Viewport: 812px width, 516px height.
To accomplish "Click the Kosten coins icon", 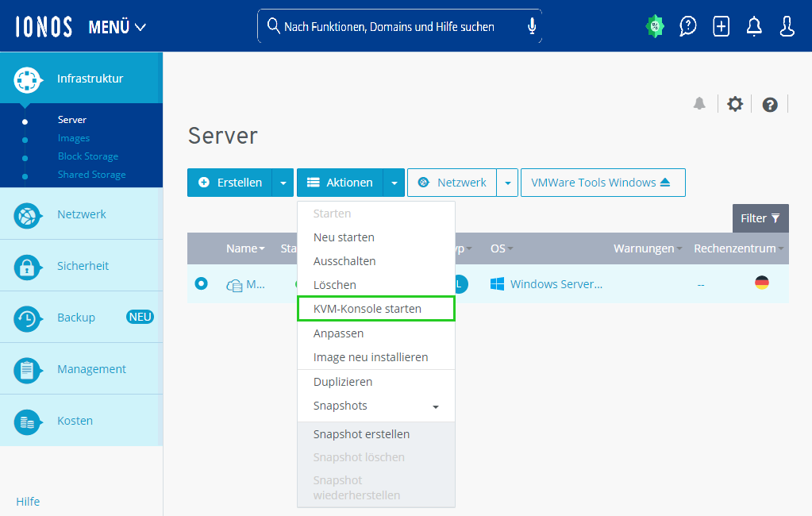I will pyautogui.click(x=27, y=422).
